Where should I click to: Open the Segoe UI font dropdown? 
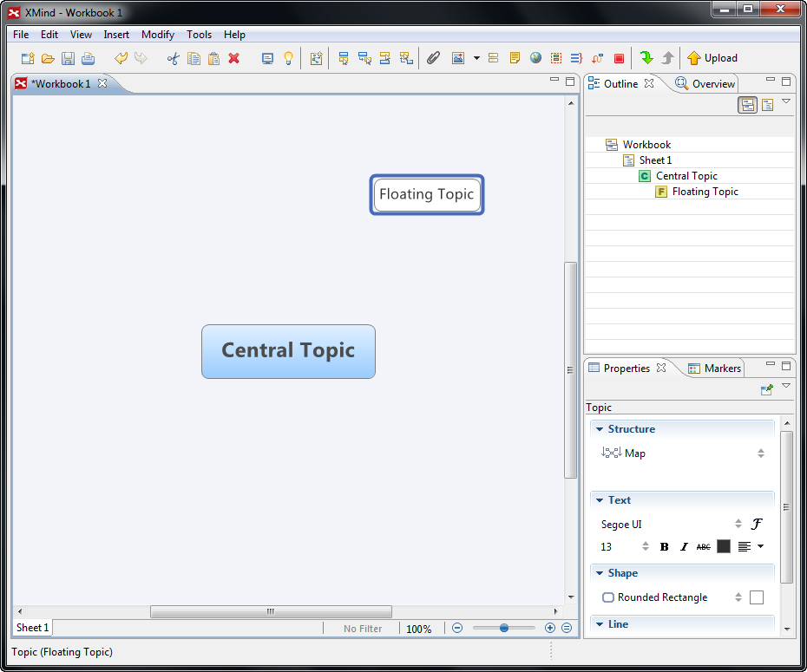click(738, 524)
